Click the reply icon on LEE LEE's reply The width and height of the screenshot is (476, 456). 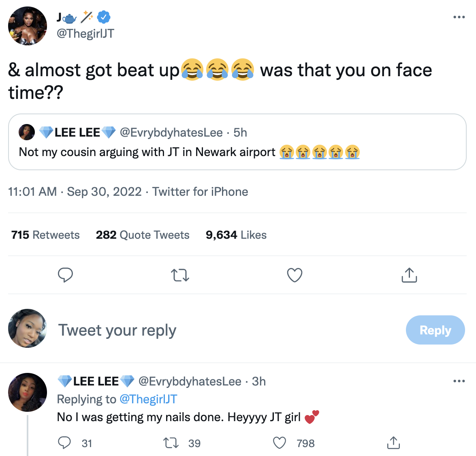(x=64, y=443)
